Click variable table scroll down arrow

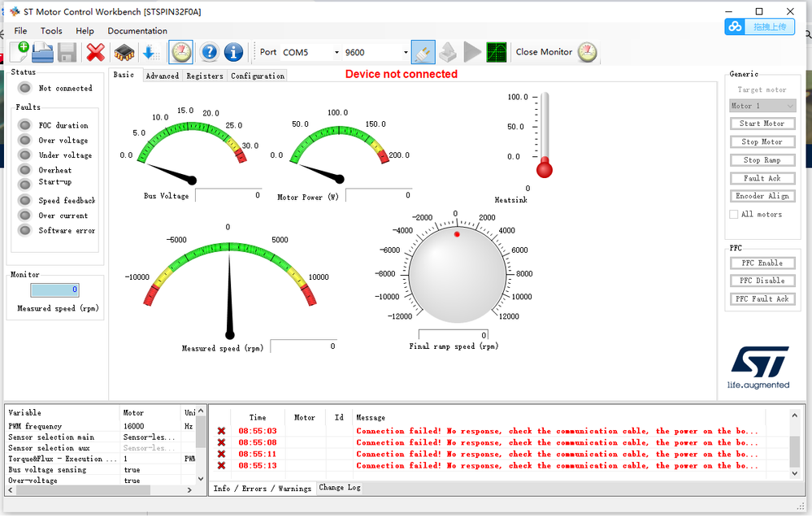pos(201,479)
